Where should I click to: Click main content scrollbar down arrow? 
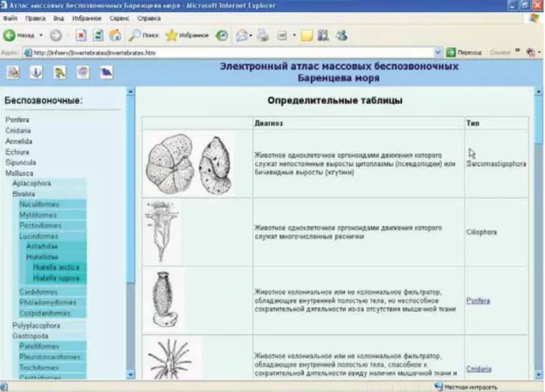(539, 374)
